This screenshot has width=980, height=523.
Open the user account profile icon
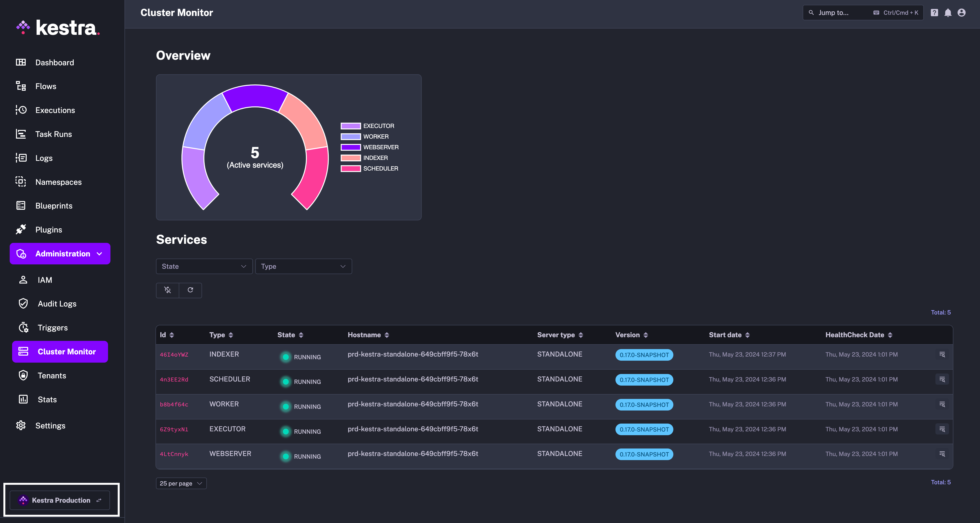point(961,13)
